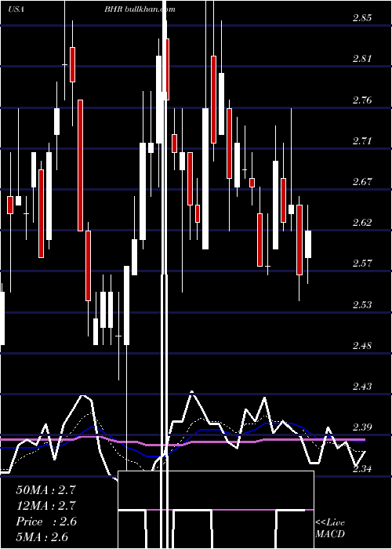Click the 50MA : 2.7 readout
Screen dimensions: 392x549
45,490
